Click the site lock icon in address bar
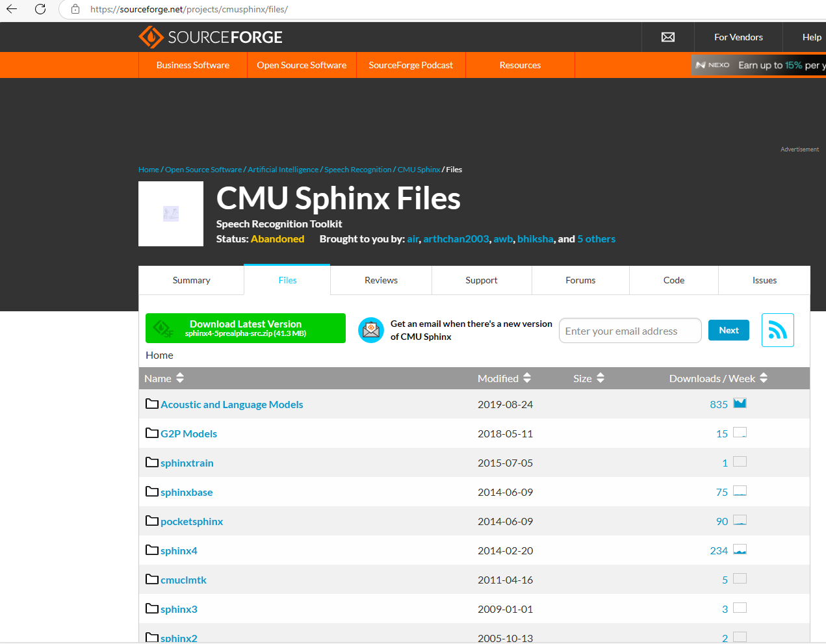 [x=75, y=9]
